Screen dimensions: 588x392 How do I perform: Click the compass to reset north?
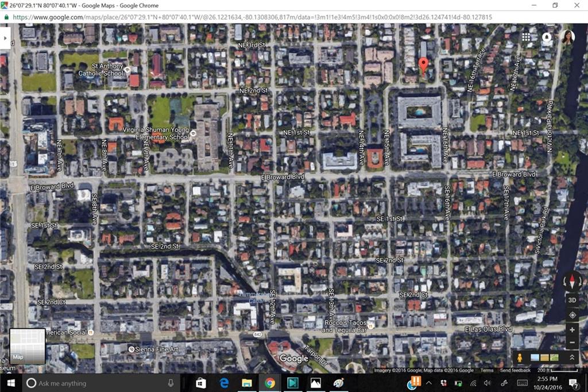572,281
